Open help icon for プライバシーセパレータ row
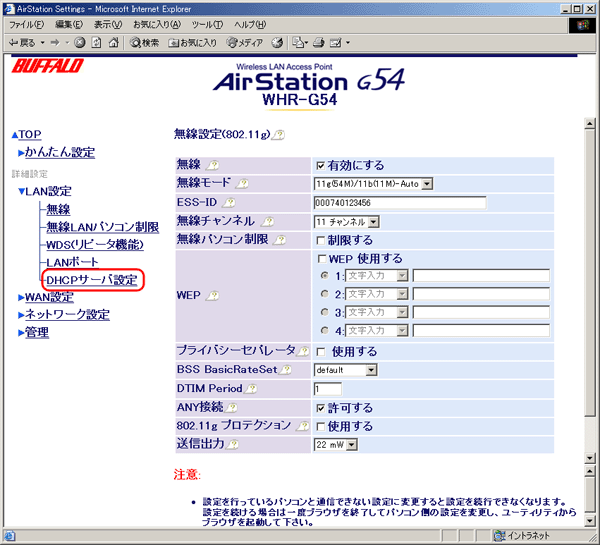Image resolution: width=600 pixels, height=545 pixels. tap(303, 351)
